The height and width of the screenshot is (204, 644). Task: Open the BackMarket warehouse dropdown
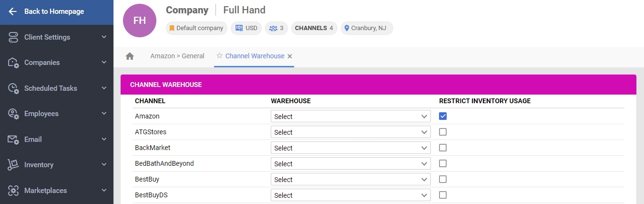coord(350,148)
